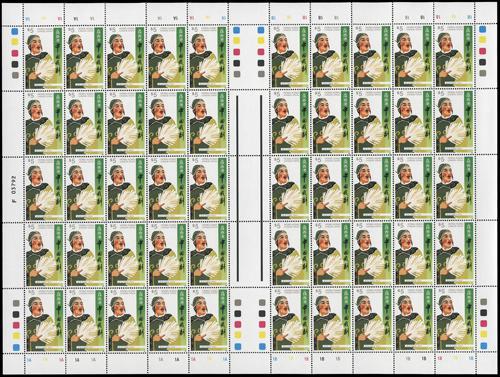The height and width of the screenshot is (377, 500).
Task: Click the magenta color-check square in the top-right margin
Action: point(482,51)
